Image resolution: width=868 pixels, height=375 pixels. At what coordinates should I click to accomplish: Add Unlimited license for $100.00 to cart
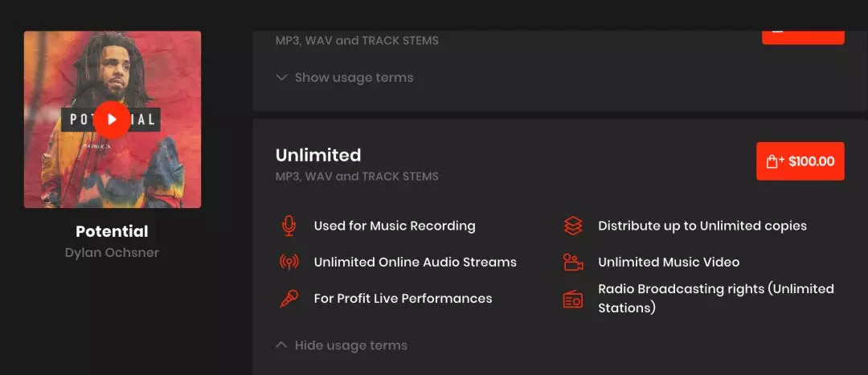coord(800,161)
